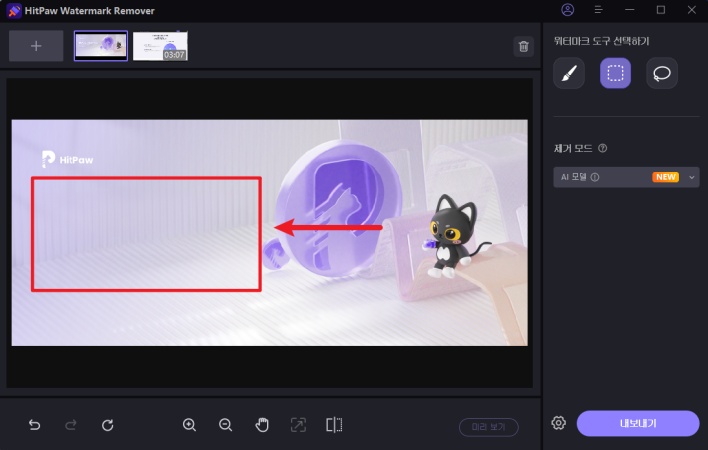Delete files with the trash icon
The width and height of the screenshot is (708, 450).
(523, 46)
